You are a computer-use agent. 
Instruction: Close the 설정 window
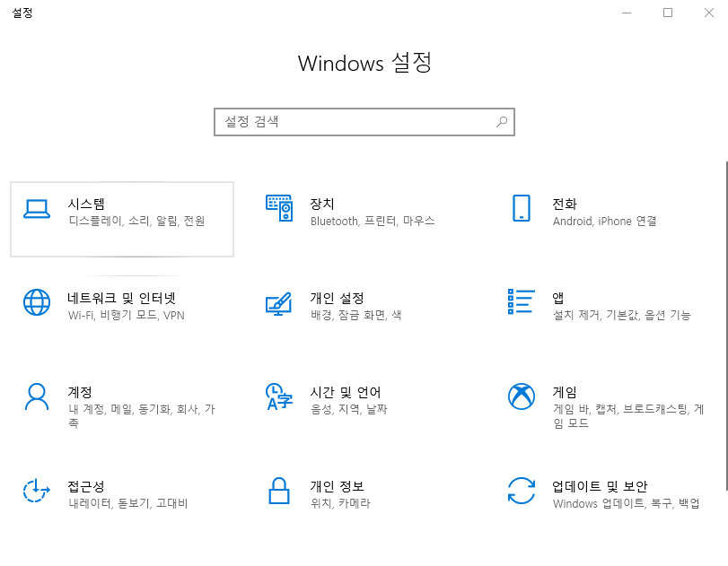pyautogui.click(x=708, y=13)
